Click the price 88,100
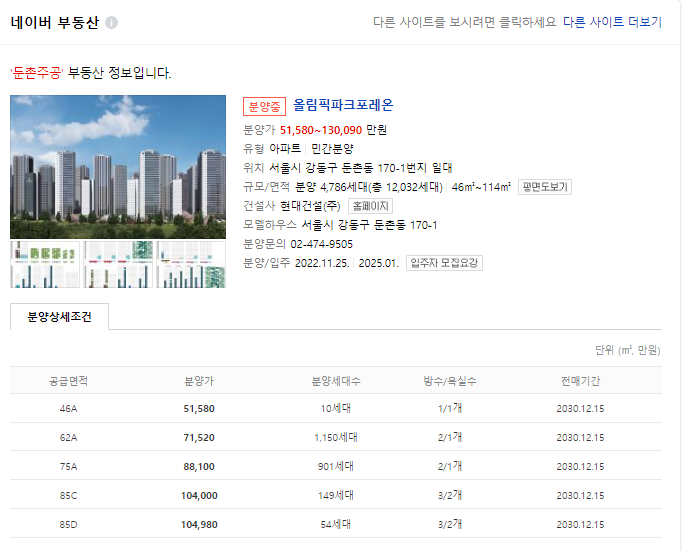 pyautogui.click(x=199, y=466)
